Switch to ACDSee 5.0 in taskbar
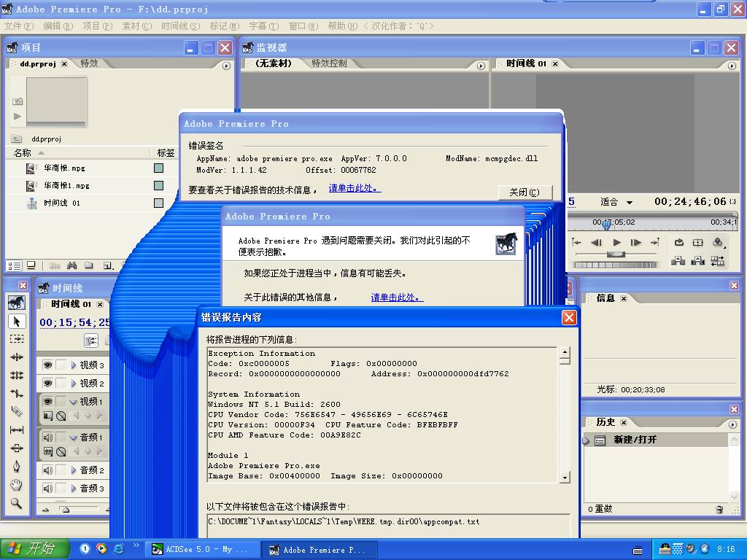This screenshot has height=560, width=747. (202, 550)
